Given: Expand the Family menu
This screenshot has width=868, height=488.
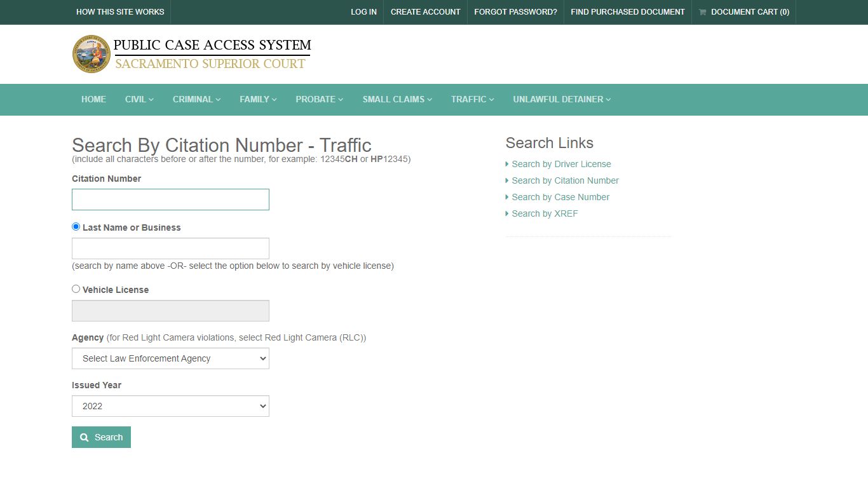Looking at the screenshot, I should pyautogui.click(x=258, y=99).
